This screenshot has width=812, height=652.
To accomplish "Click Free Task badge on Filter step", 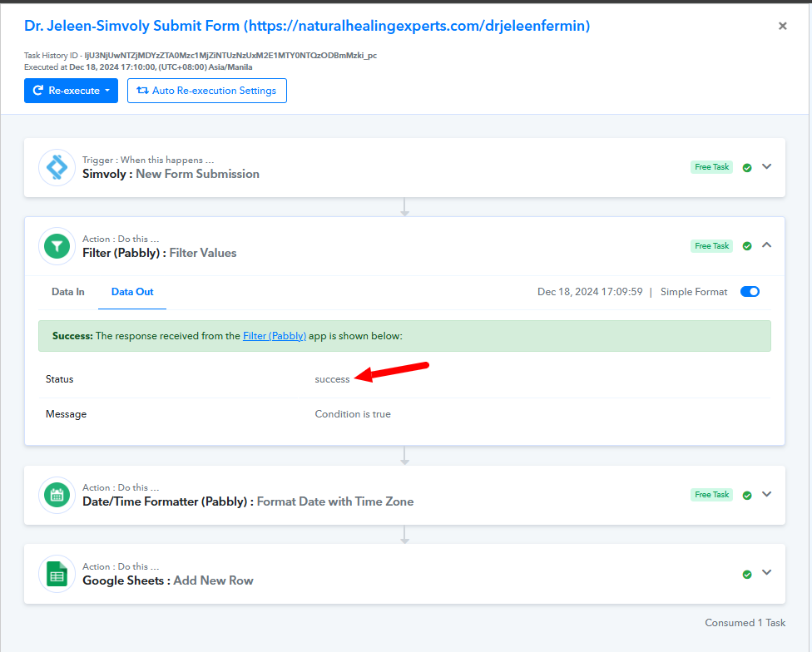I will click(711, 246).
